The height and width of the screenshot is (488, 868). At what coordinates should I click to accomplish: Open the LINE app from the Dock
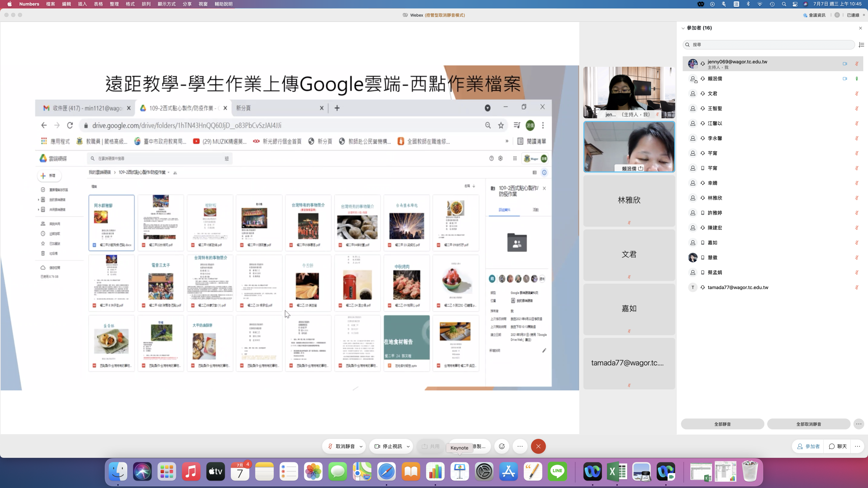click(x=557, y=471)
